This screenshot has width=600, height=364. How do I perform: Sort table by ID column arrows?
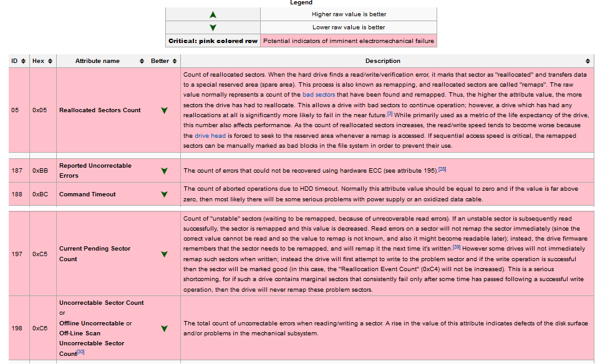click(x=23, y=61)
